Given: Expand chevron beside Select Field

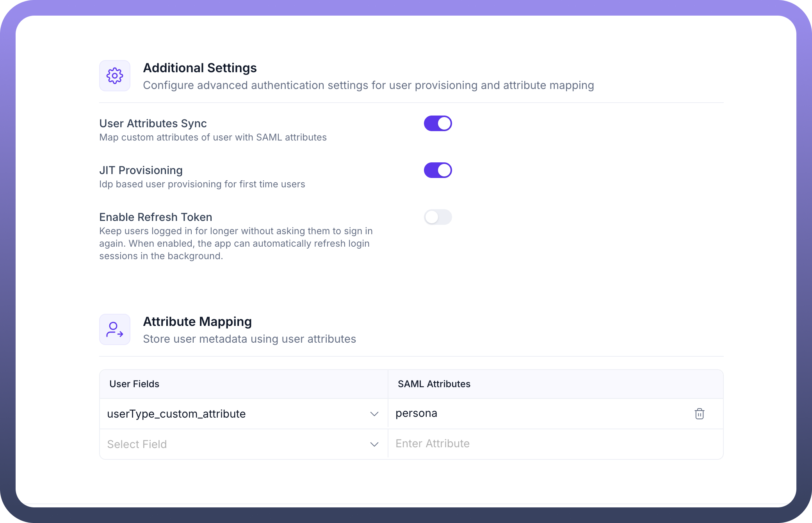Looking at the screenshot, I should 374,444.
